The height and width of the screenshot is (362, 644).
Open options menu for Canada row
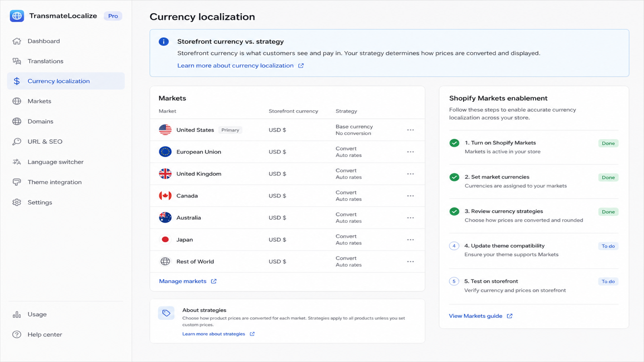pyautogui.click(x=411, y=196)
